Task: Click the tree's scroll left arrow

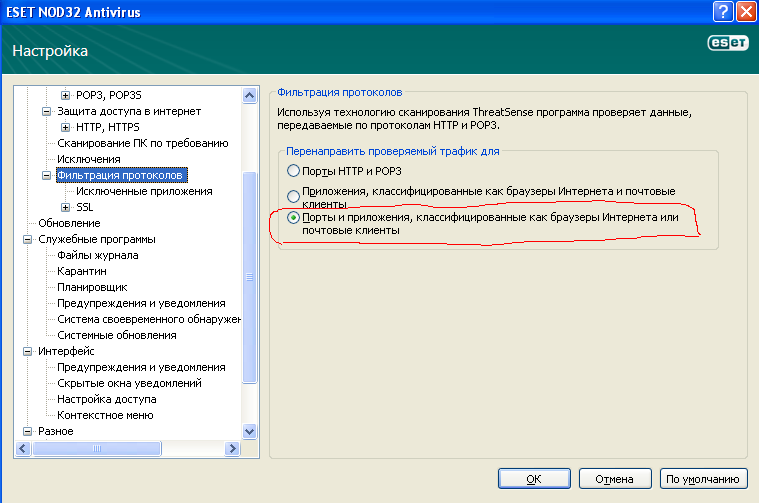Action: click(23, 449)
